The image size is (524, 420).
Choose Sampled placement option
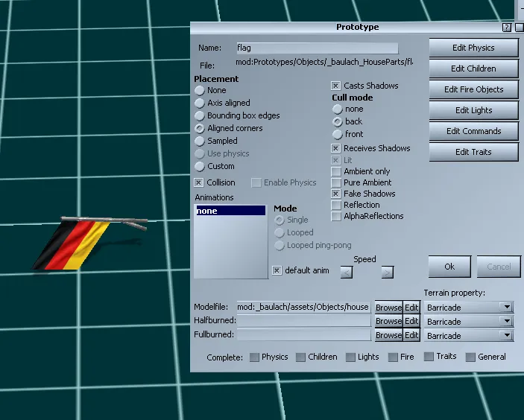200,141
